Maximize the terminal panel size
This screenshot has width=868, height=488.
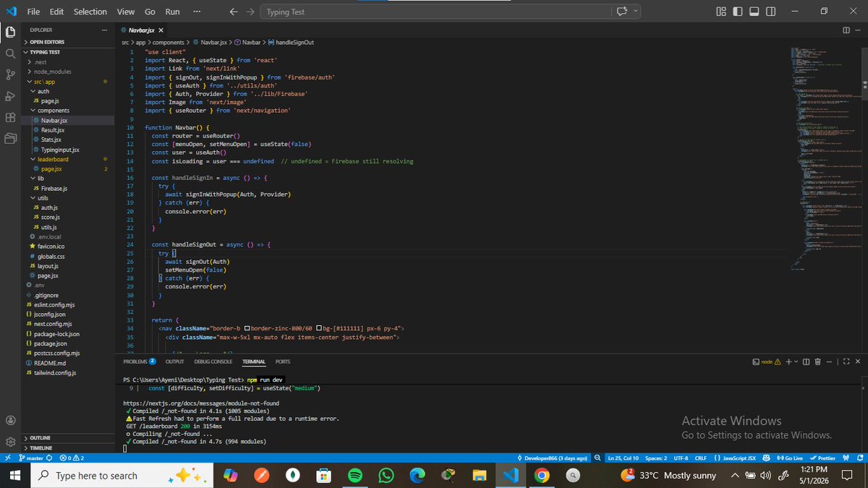point(847,361)
